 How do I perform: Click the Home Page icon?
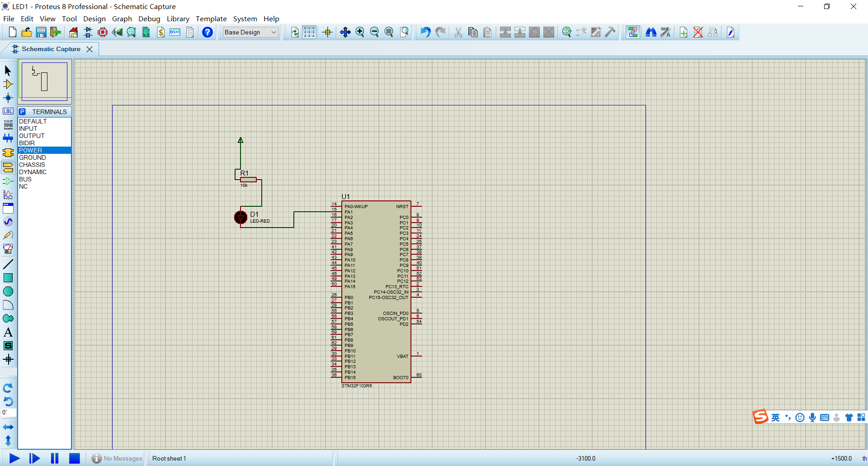pos(74,32)
